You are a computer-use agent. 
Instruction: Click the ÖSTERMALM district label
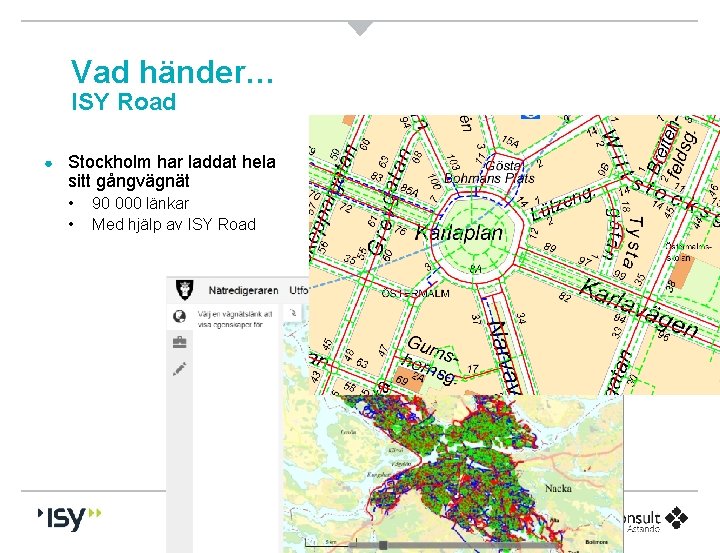click(416, 293)
